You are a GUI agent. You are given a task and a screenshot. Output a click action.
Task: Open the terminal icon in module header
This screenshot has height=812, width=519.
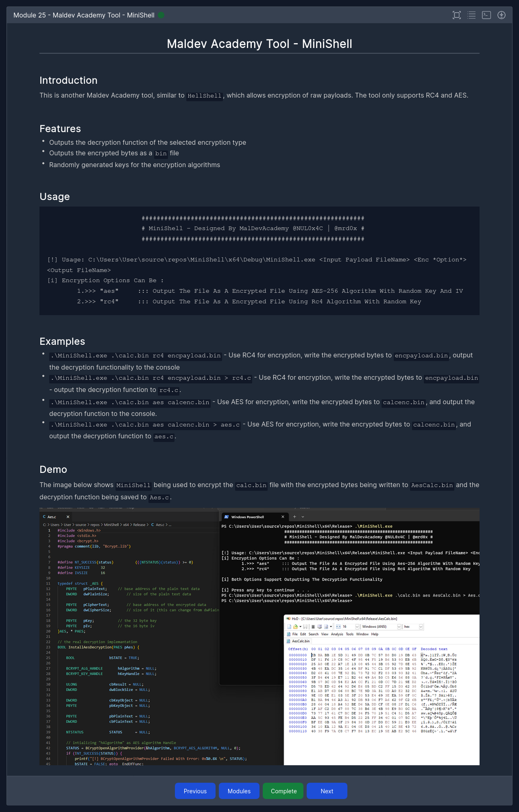[486, 15]
